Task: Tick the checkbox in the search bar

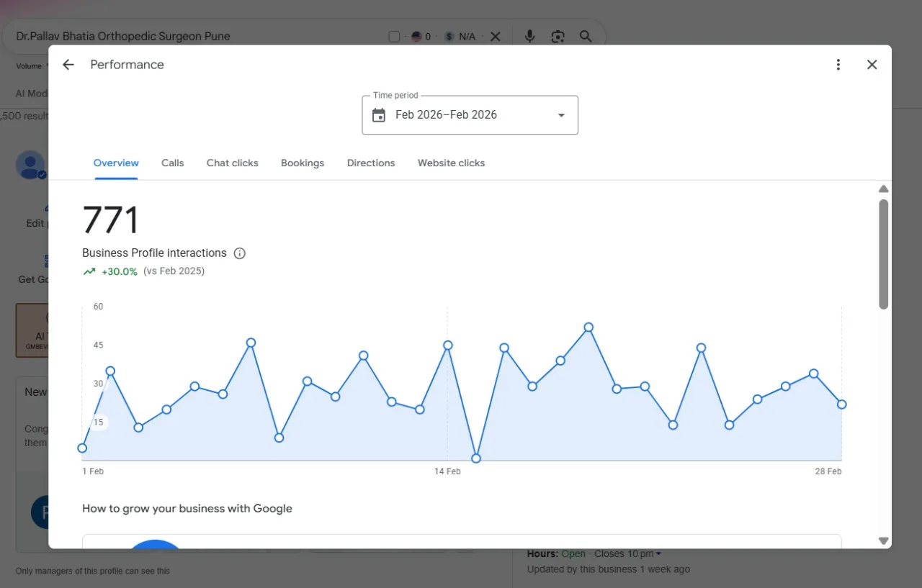Action: [394, 37]
